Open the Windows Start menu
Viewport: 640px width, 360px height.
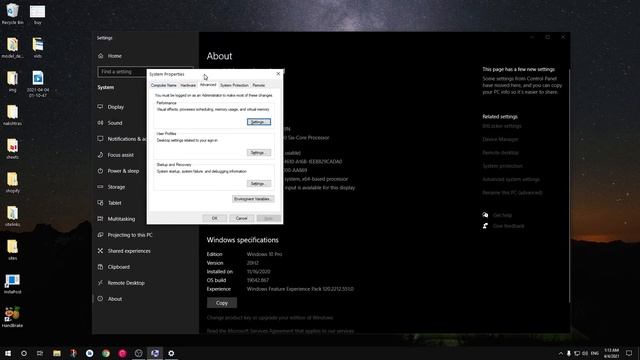pyautogui.click(x=8, y=353)
